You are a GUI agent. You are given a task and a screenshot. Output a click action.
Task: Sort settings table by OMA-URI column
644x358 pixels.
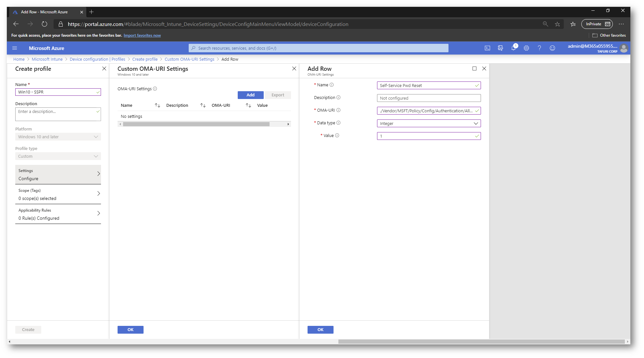[248, 105]
